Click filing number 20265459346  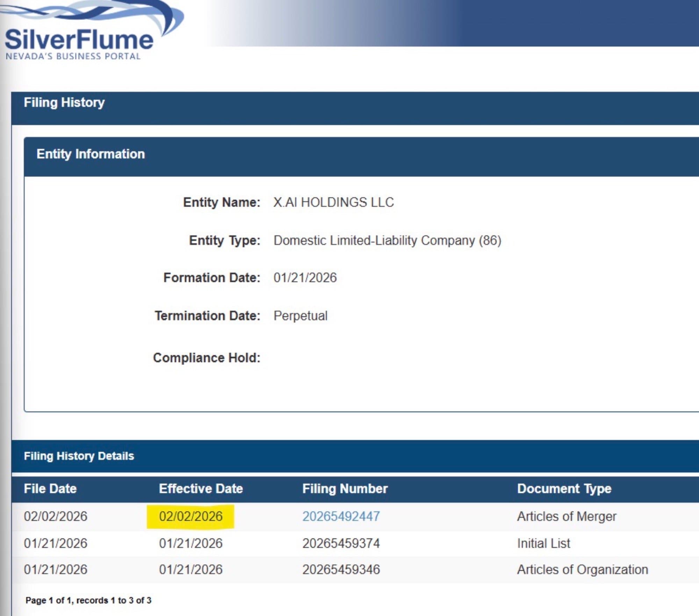(341, 570)
